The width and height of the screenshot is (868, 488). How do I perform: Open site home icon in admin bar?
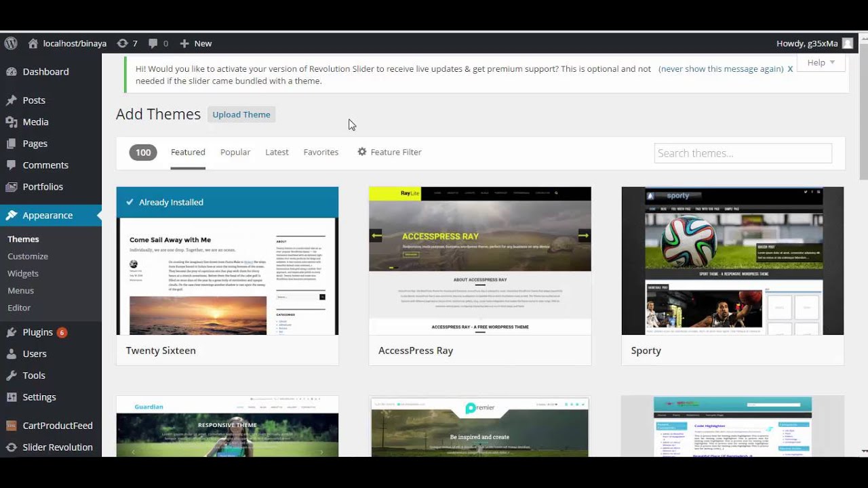[33, 43]
